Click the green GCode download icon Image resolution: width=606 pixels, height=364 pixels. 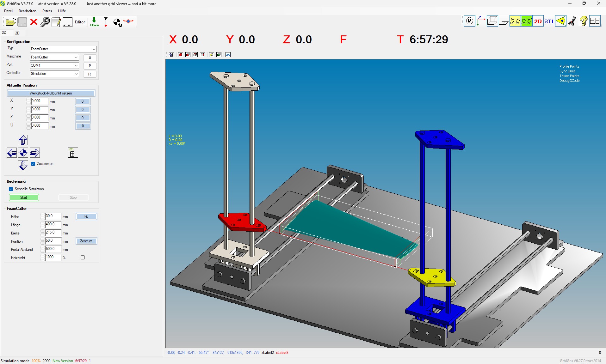click(94, 22)
